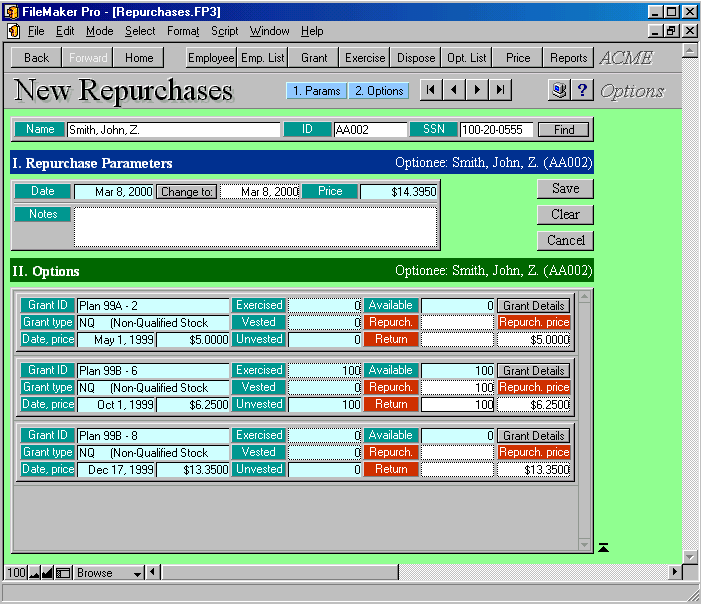Click Repurch. price button for Plan 99B - 8
The image size is (701, 604).
click(534, 452)
